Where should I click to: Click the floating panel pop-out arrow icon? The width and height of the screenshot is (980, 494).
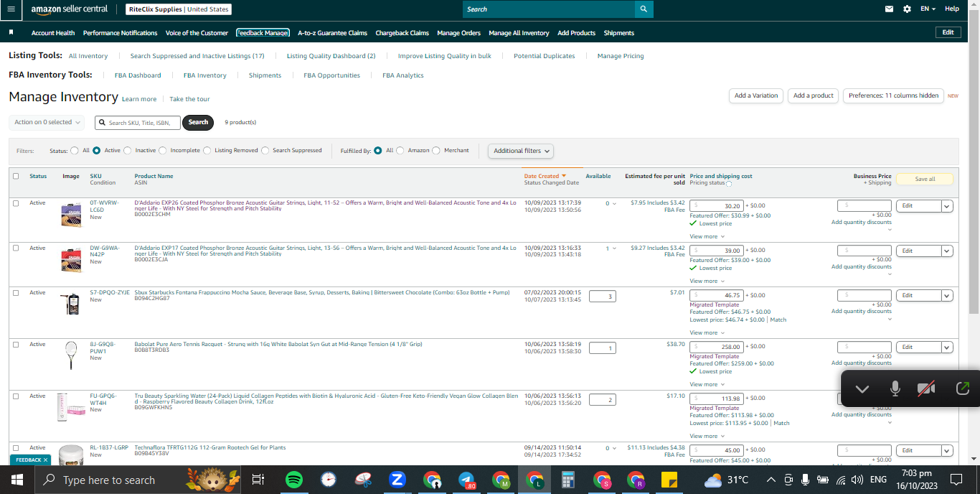coord(963,388)
